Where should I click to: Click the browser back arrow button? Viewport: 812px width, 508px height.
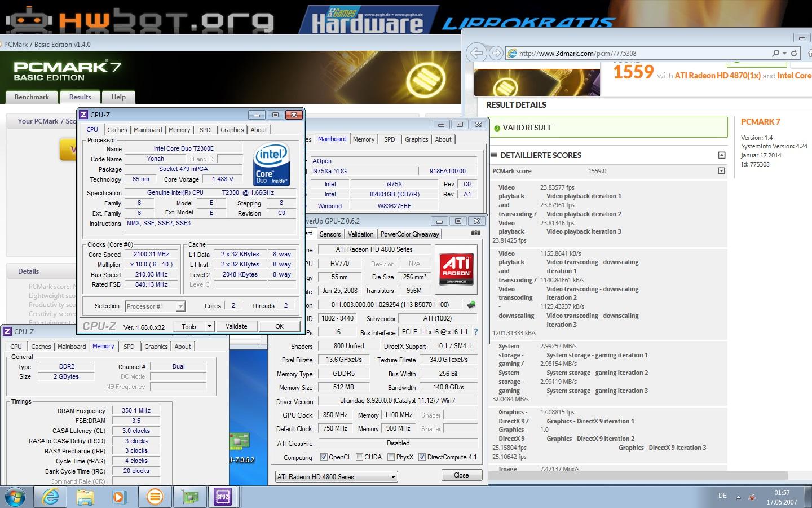tap(476, 53)
